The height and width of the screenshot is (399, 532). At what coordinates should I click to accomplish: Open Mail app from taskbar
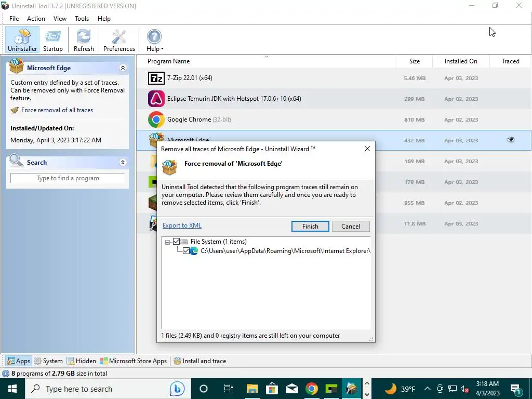click(292, 389)
